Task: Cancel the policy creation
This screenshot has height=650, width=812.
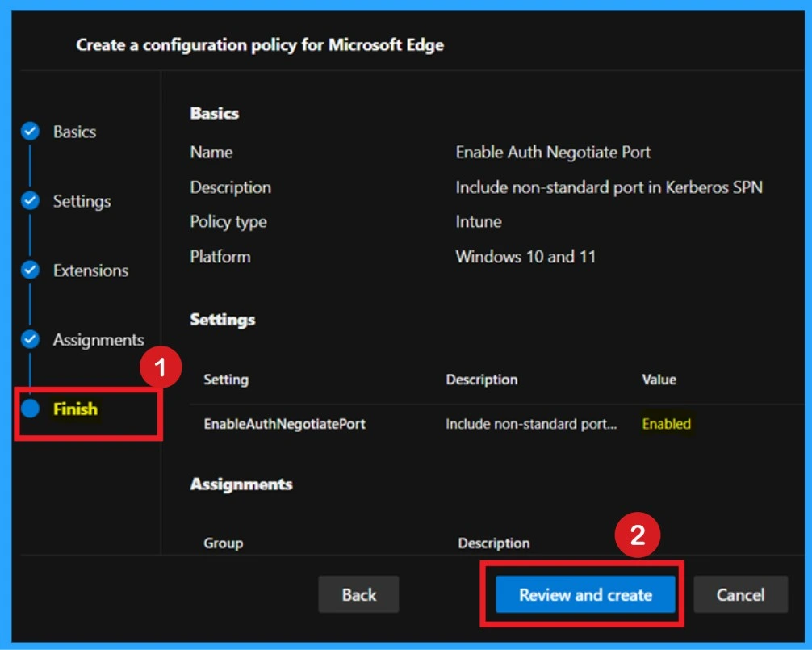Action: [x=740, y=594]
